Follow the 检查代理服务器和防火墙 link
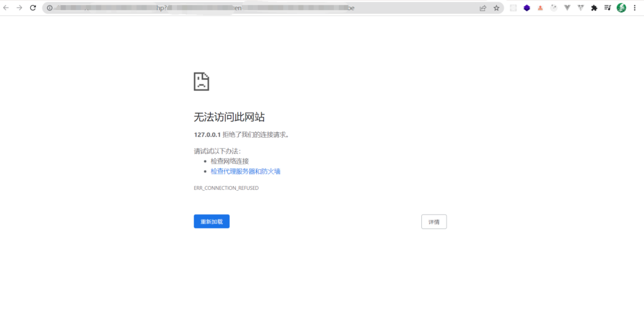This screenshot has height=322, width=644. click(x=246, y=171)
